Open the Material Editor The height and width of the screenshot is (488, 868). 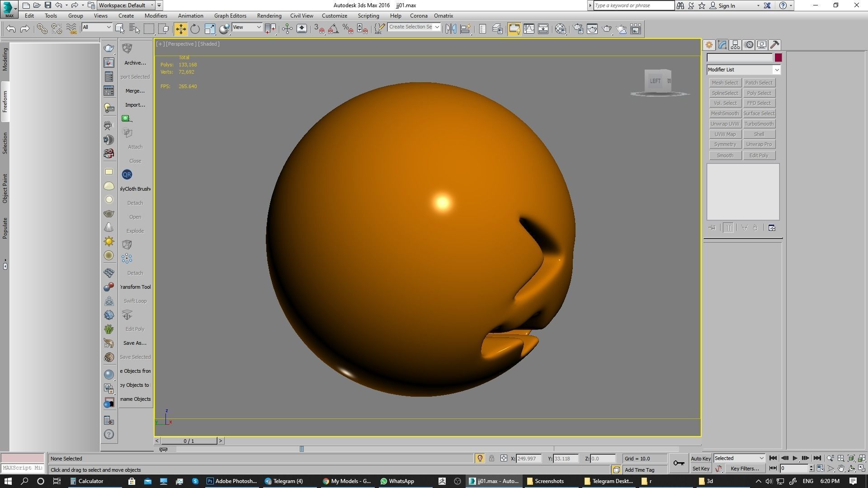[x=561, y=29]
